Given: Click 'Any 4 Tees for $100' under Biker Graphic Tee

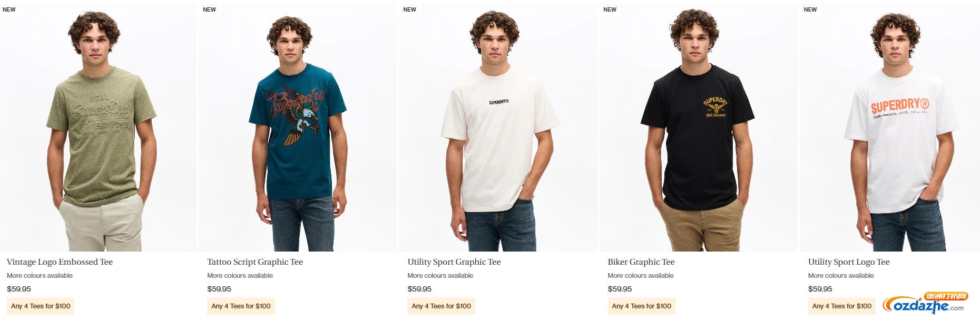Looking at the screenshot, I should (x=641, y=306).
